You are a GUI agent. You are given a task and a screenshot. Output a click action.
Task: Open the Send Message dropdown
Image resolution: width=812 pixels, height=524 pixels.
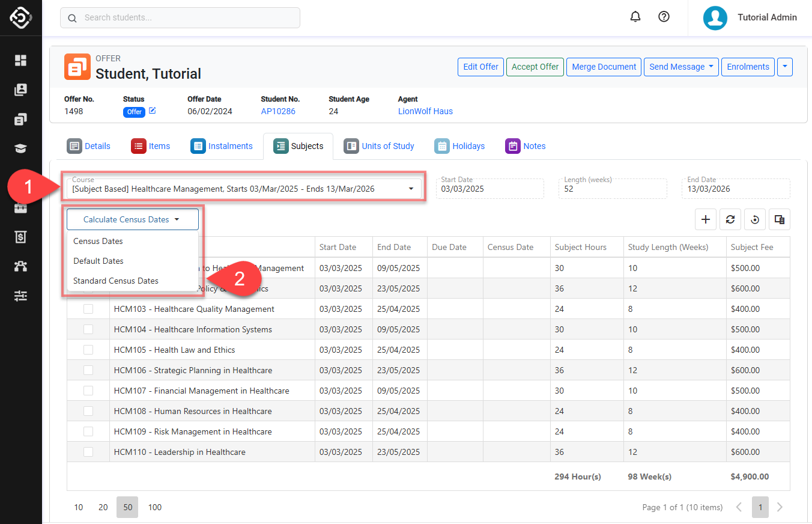(681, 67)
